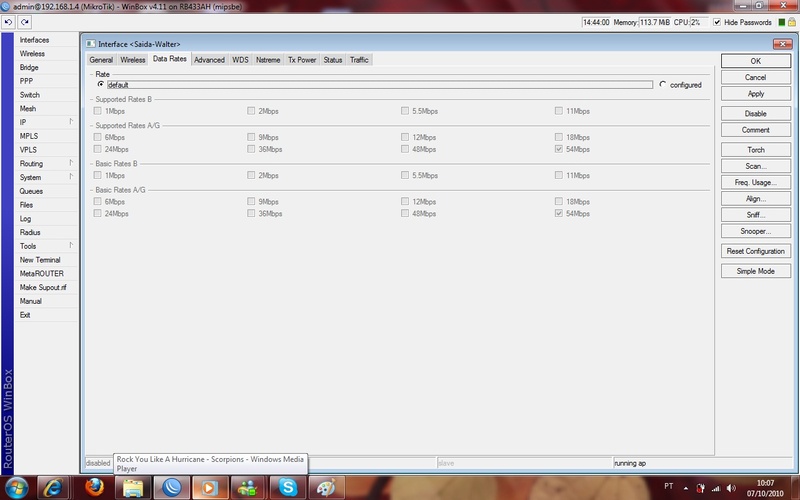Click the Simple Mode button

[756, 271]
